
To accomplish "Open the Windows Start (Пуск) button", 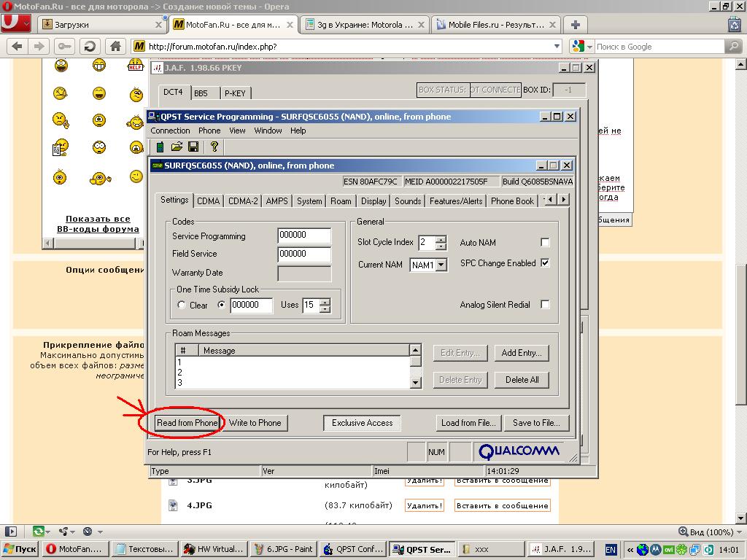I will 20,549.
